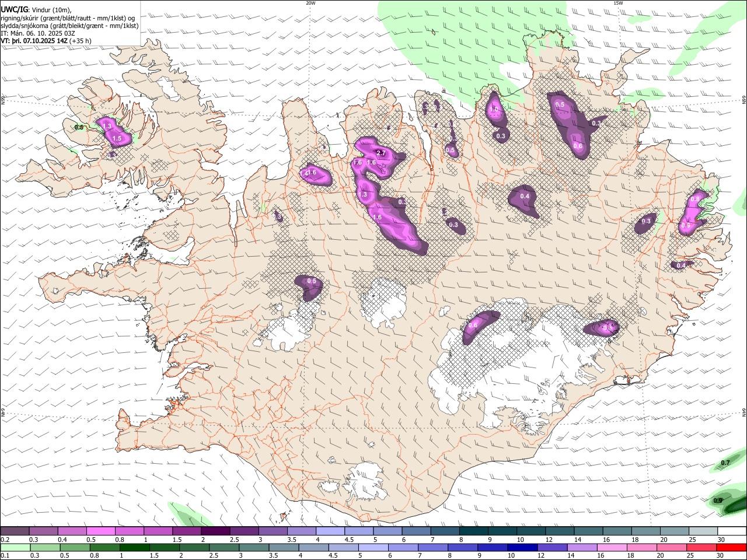Click bottom legend swatch between 16 and 18

tap(612, 548)
